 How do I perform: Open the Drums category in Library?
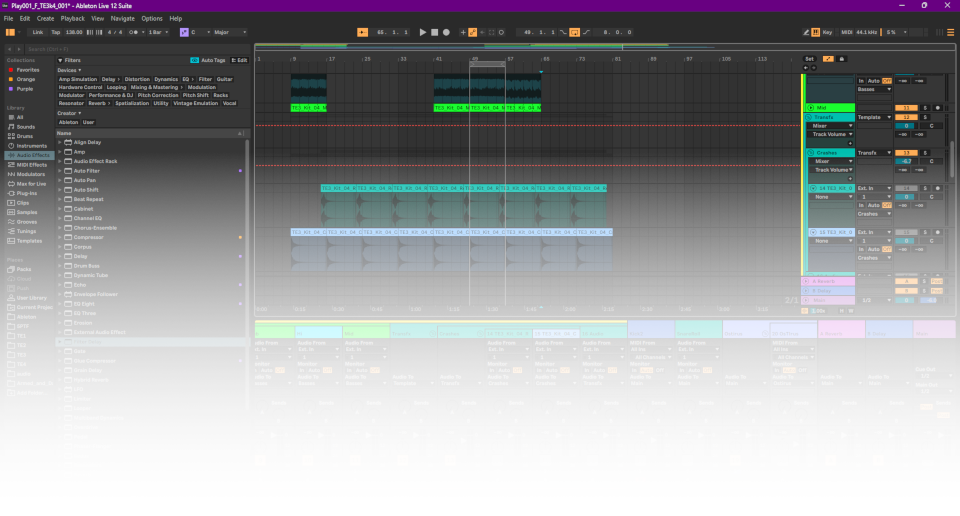27,136
